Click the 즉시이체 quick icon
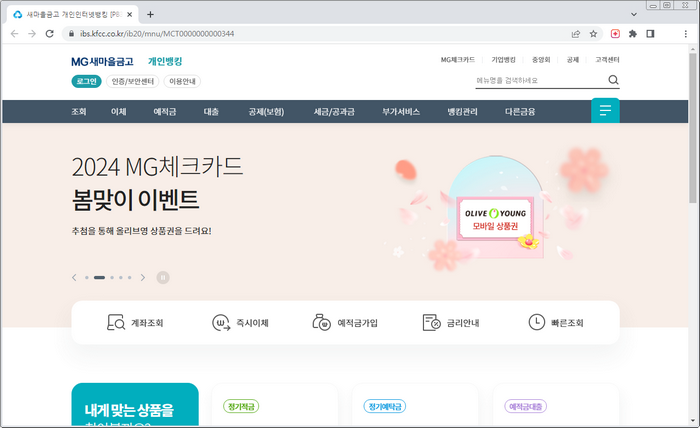The image size is (700, 428). tap(221, 322)
